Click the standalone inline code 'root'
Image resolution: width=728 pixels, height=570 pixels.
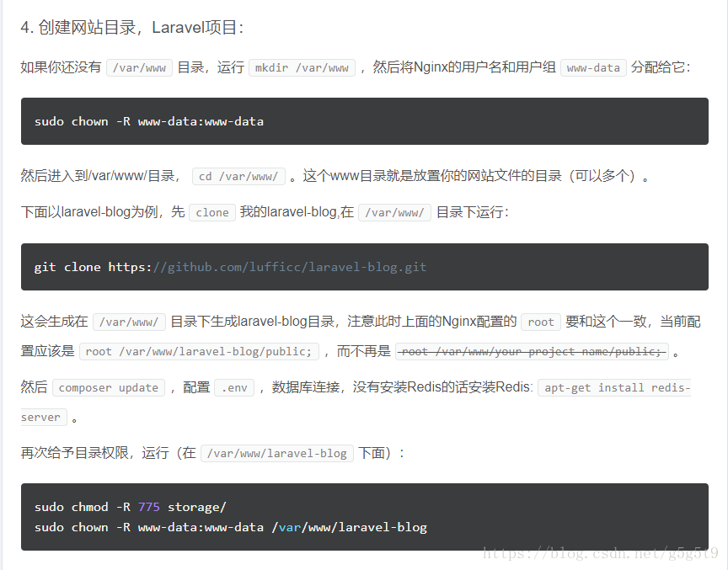click(541, 322)
